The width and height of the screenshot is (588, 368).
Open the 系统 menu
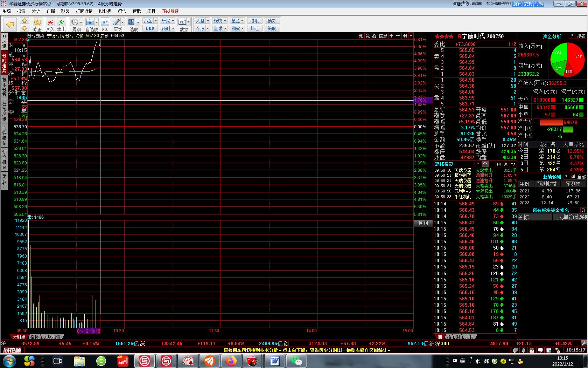point(7,11)
